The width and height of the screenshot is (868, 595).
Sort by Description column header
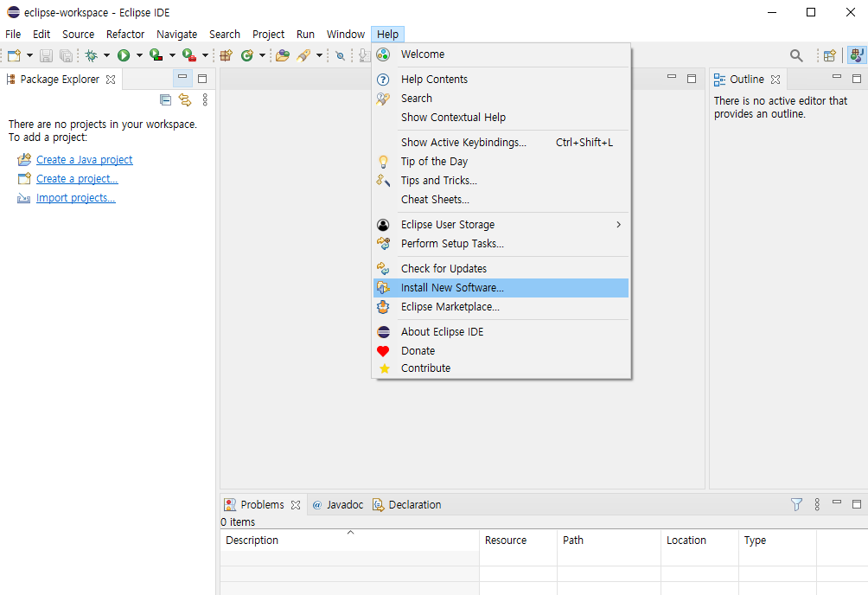click(x=350, y=541)
